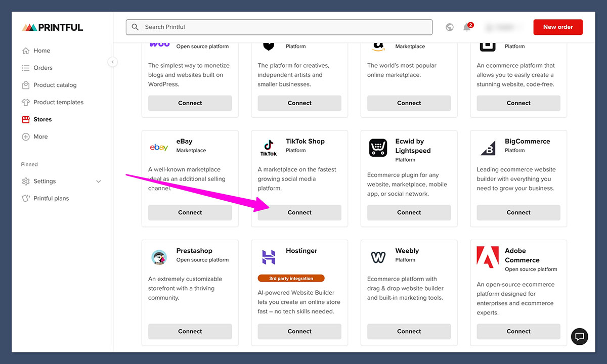607x364 pixels.
Task: Click the TikTok Shop logo icon
Action: pos(269,148)
